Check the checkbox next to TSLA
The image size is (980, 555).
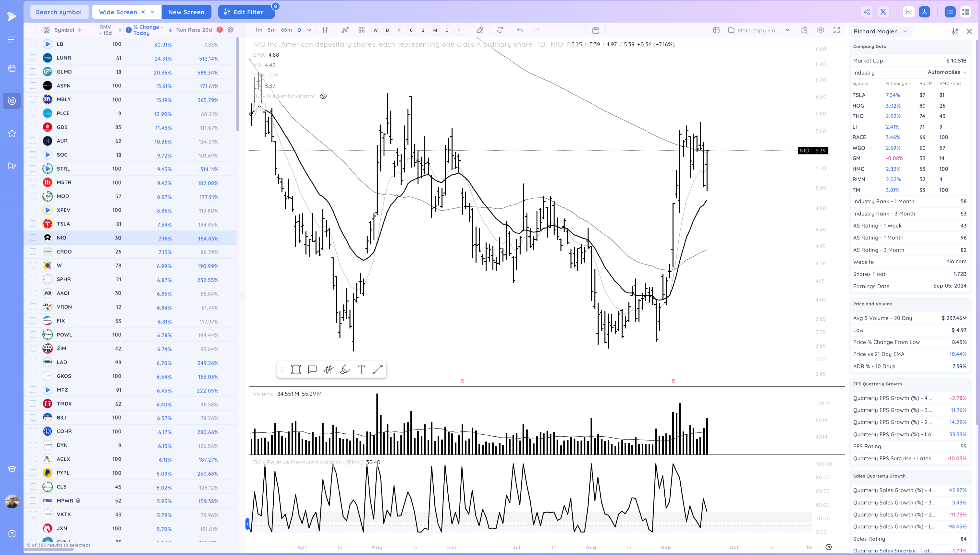coord(33,224)
